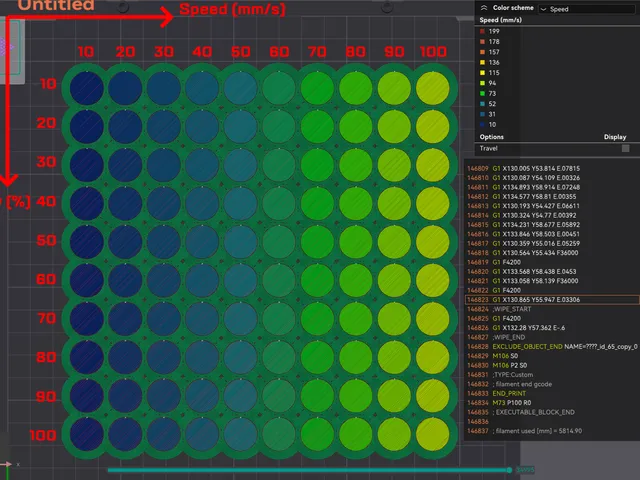The height and width of the screenshot is (480, 640).
Task: Select G-code line 146813
Action: click(x=524, y=206)
